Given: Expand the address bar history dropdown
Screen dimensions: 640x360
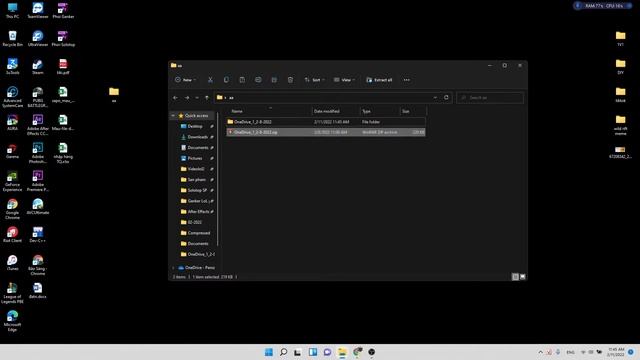Looking at the screenshot, I should point(435,98).
